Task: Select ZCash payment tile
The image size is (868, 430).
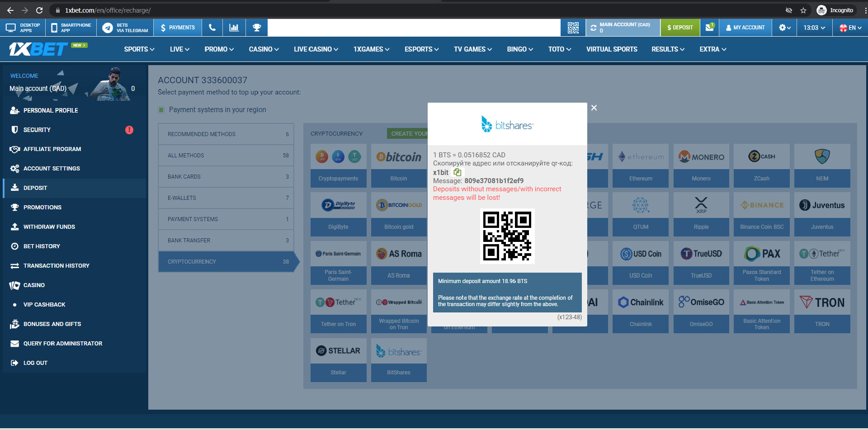Action: [x=762, y=165]
